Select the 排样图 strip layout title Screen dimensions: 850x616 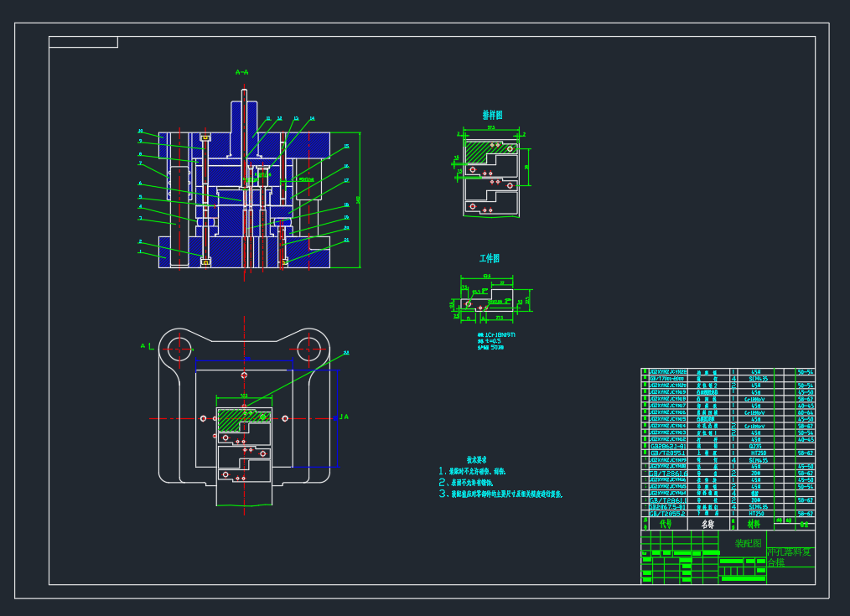pyautogui.click(x=492, y=115)
